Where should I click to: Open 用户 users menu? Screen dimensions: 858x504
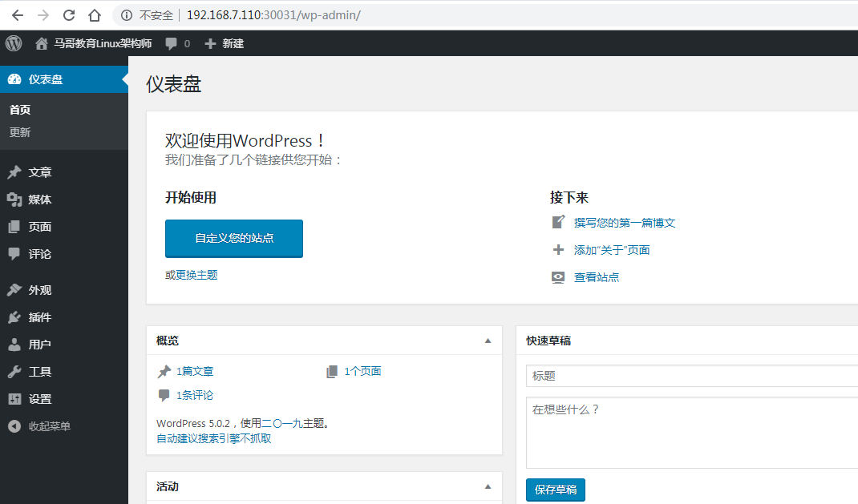(x=64, y=345)
